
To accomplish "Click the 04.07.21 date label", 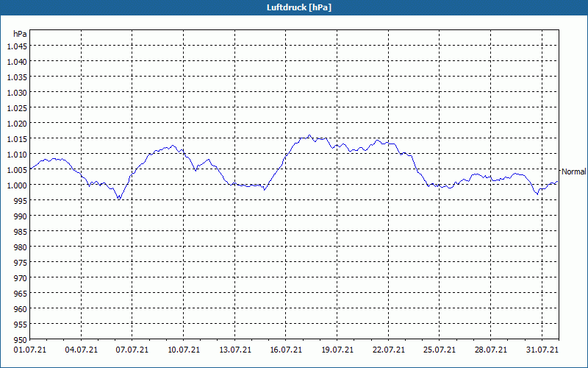I will 81,350.
